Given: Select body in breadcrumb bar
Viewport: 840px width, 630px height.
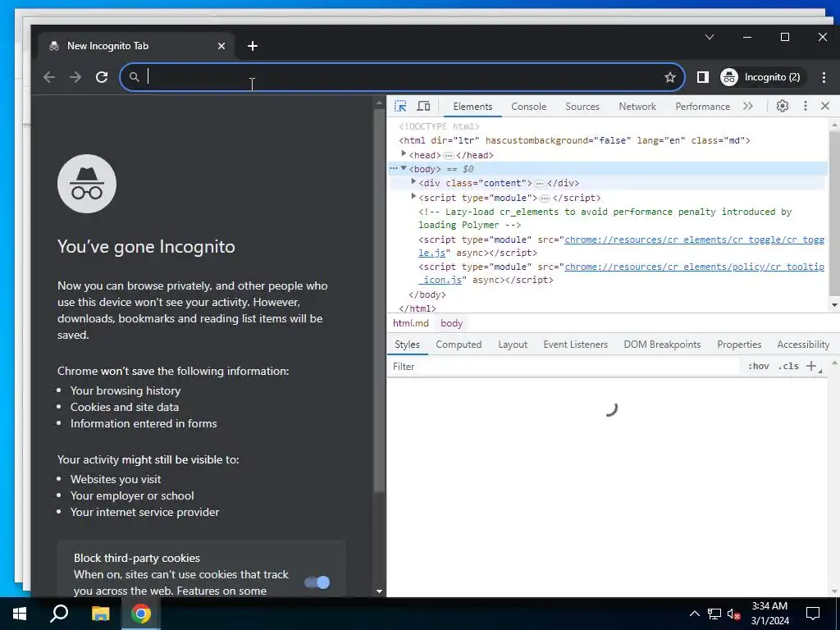Looking at the screenshot, I should (x=451, y=323).
